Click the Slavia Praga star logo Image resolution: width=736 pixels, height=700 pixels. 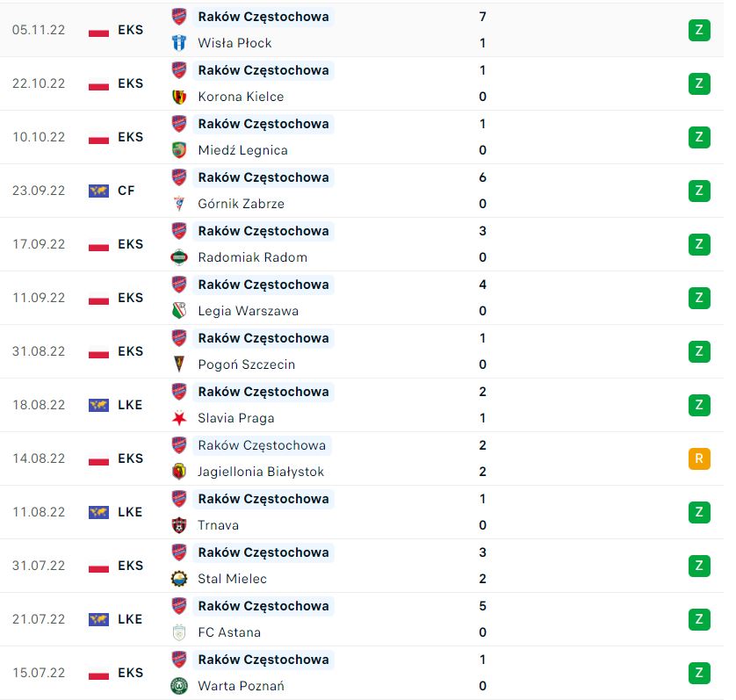[179, 418]
